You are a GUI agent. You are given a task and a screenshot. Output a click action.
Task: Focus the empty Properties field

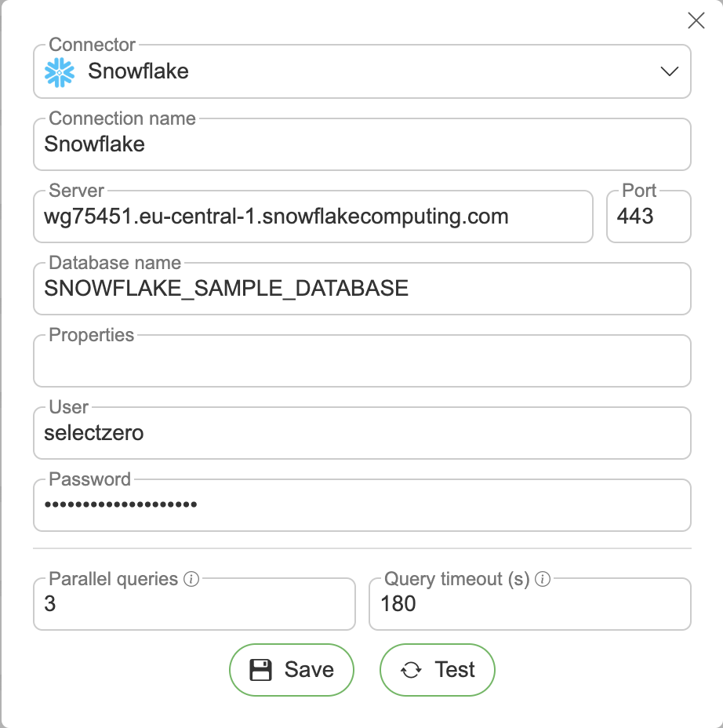click(x=361, y=362)
